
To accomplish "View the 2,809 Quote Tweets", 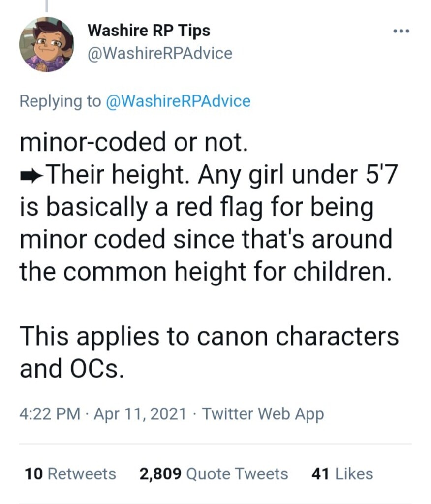I will click(214, 474).
